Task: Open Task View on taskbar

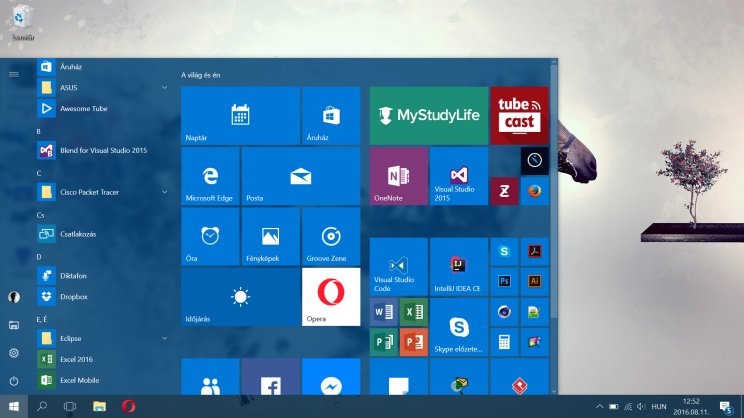Action: pyautogui.click(x=70, y=407)
